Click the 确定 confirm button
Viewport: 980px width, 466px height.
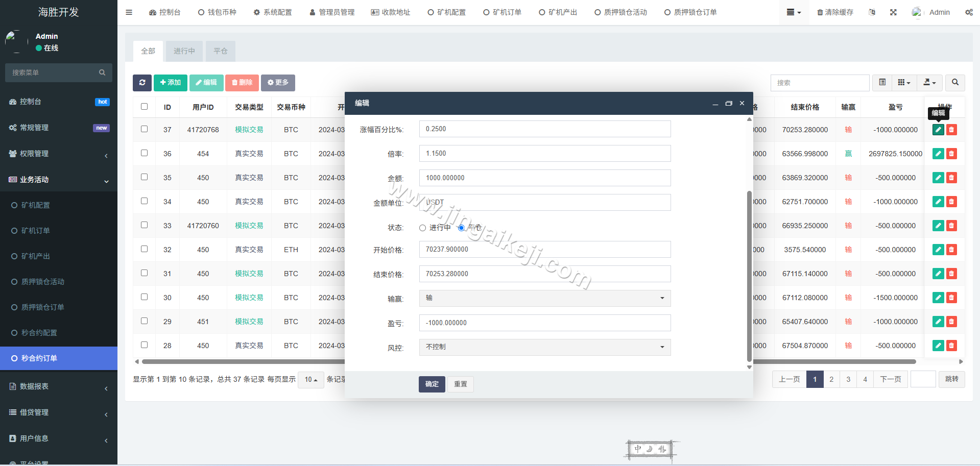pyautogui.click(x=432, y=384)
